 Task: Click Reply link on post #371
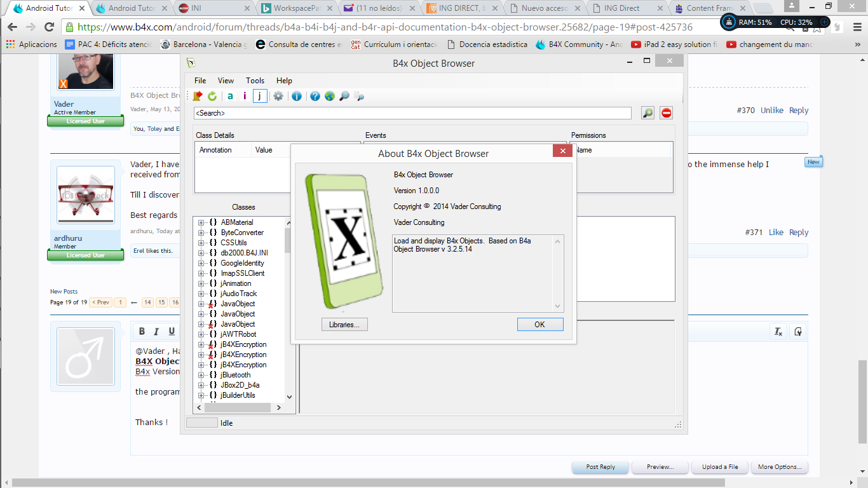(x=799, y=233)
